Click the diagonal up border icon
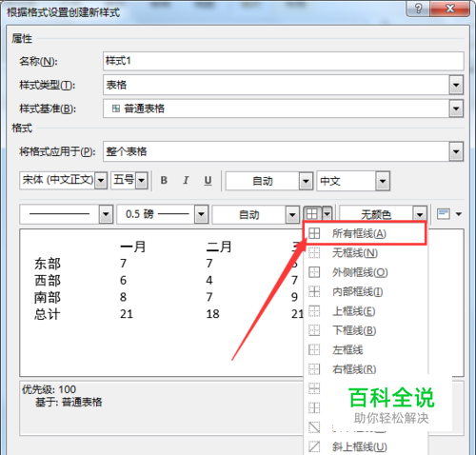 [314, 446]
